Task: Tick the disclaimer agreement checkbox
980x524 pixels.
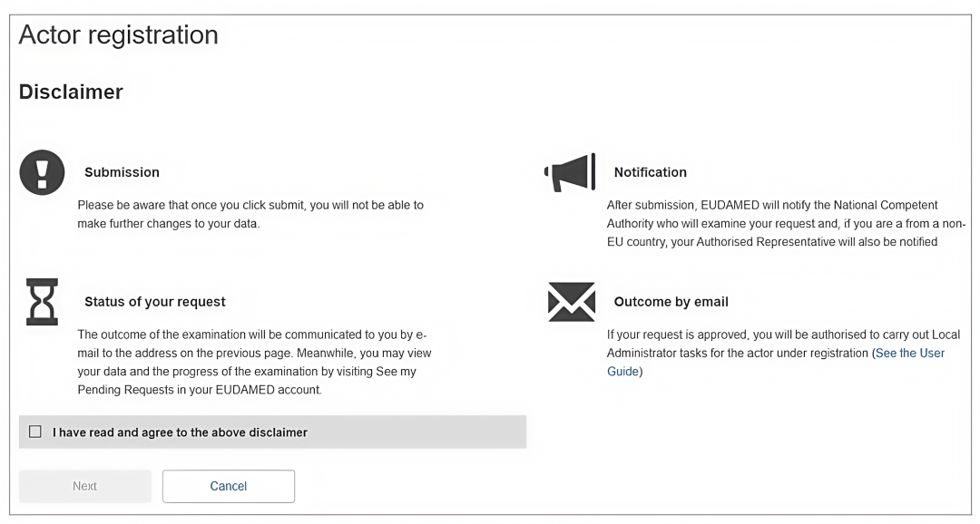Action: (x=35, y=432)
